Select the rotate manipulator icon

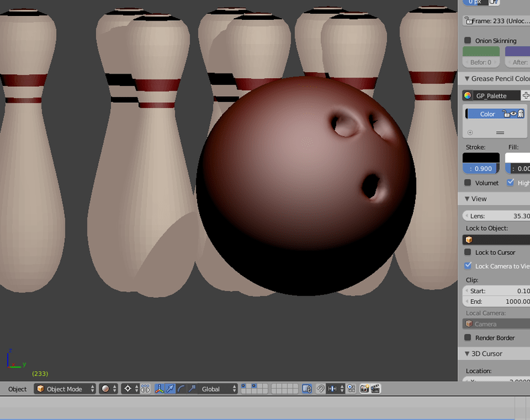tap(181, 389)
